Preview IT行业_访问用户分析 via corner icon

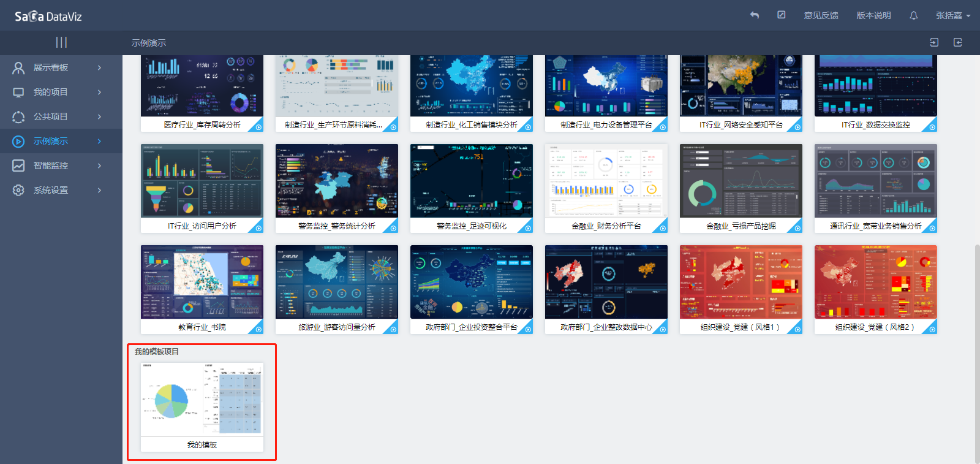(x=258, y=228)
